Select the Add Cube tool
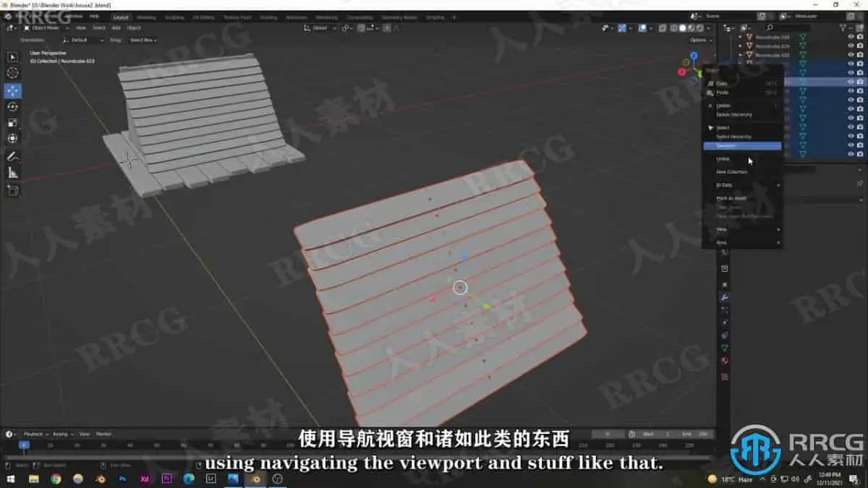Viewport: 868px width, 488px height. [13, 190]
